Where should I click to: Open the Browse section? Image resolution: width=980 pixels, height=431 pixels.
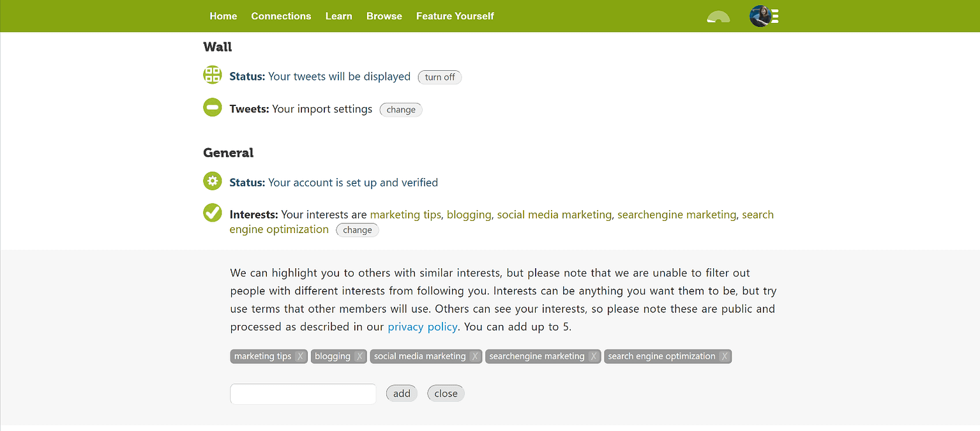tap(384, 16)
